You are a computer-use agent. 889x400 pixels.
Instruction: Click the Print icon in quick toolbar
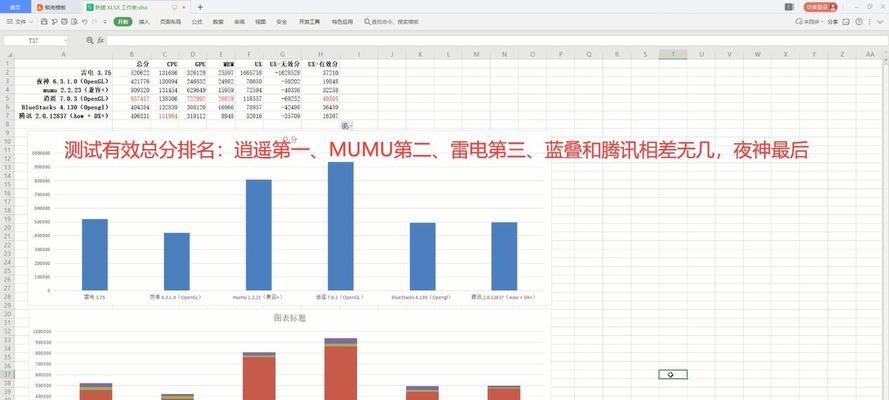coord(64,22)
